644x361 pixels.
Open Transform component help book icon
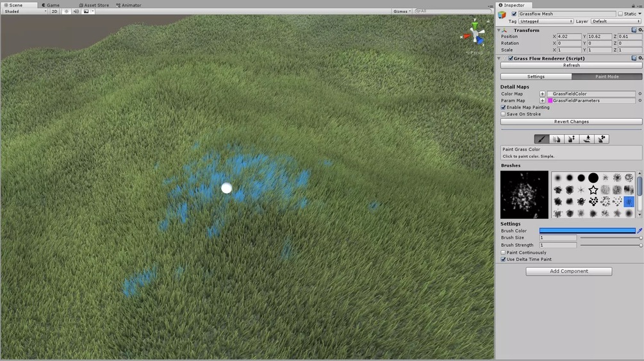(634, 30)
